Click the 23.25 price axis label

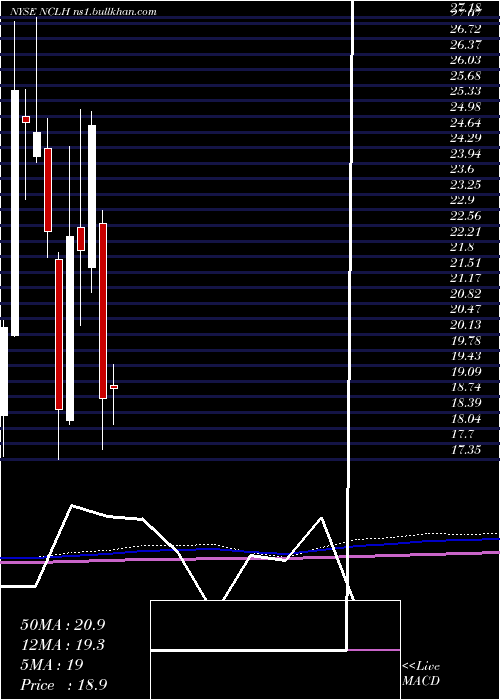(x=466, y=185)
